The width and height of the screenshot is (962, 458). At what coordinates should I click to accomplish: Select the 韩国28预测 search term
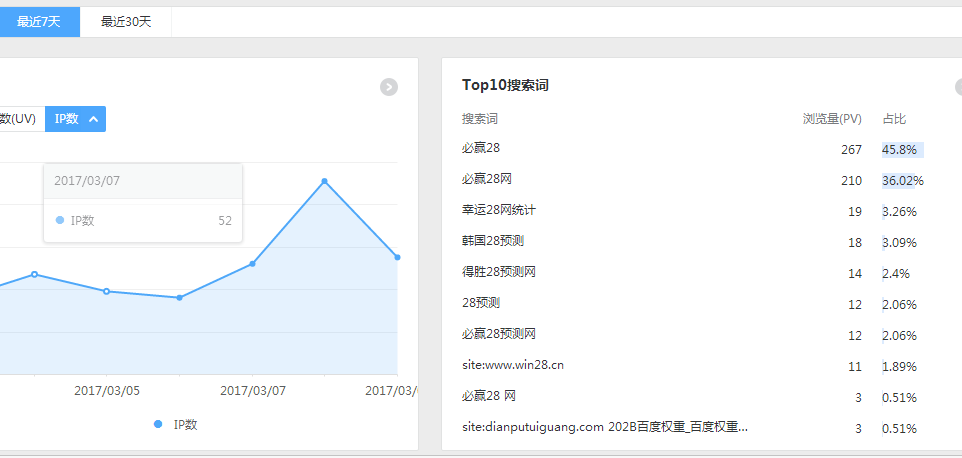(x=493, y=241)
